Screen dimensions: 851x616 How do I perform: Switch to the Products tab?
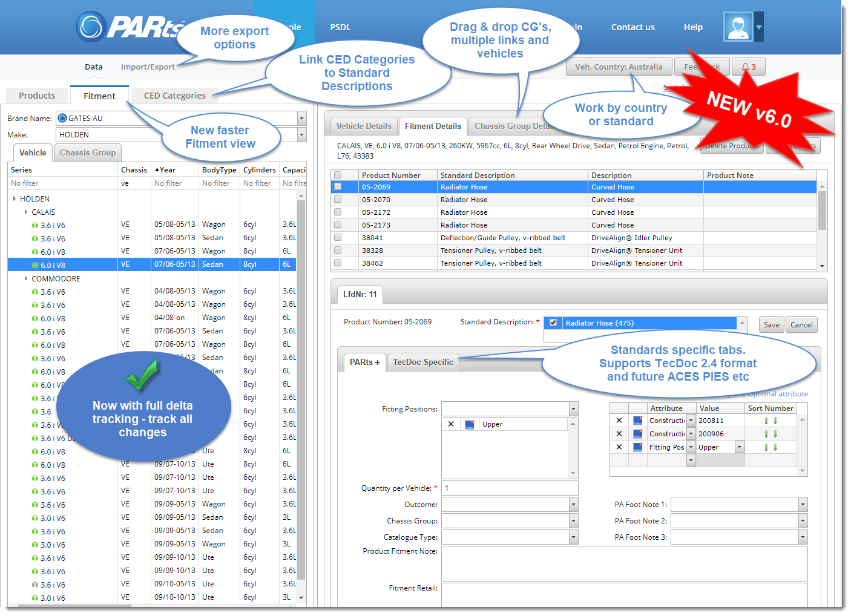point(37,96)
